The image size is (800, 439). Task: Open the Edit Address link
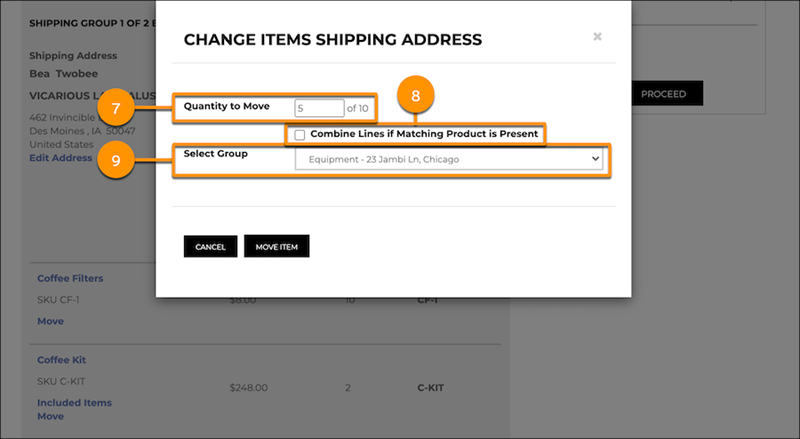coord(61,158)
